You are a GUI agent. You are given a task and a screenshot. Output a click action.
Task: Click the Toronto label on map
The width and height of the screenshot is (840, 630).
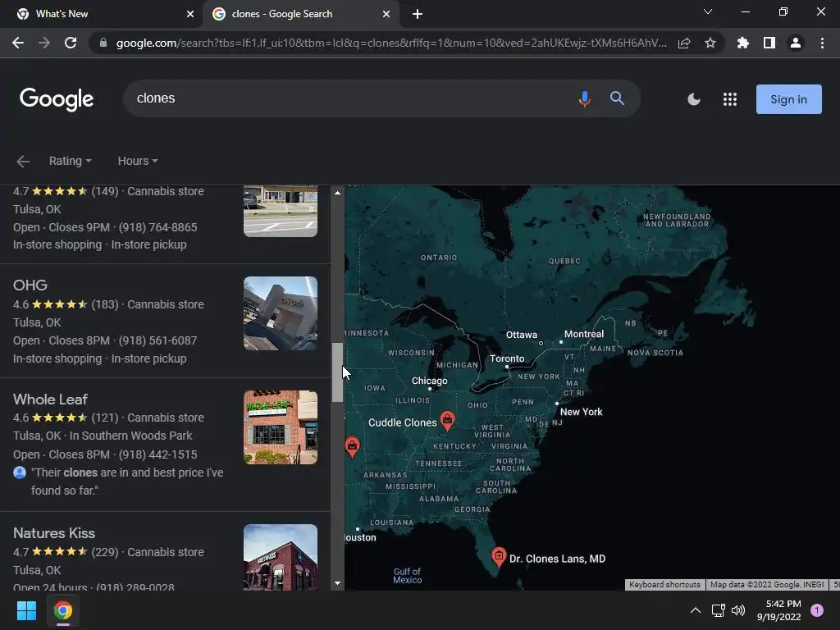(507, 359)
